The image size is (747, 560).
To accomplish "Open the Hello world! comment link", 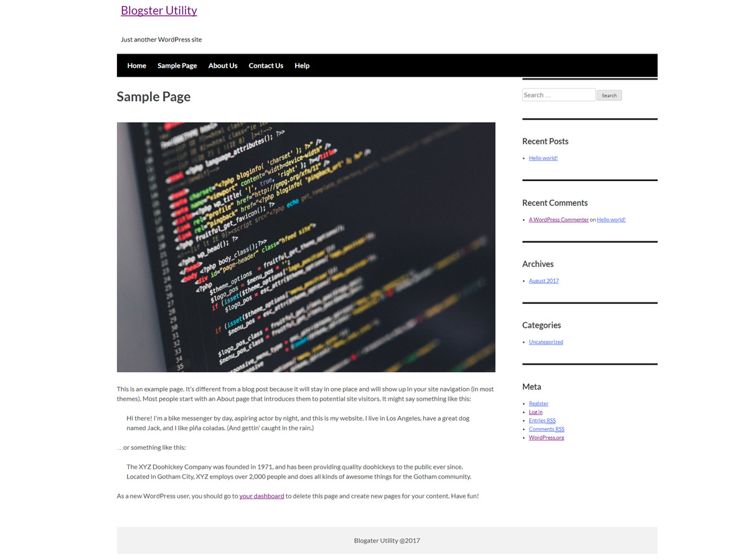I will (x=611, y=219).
